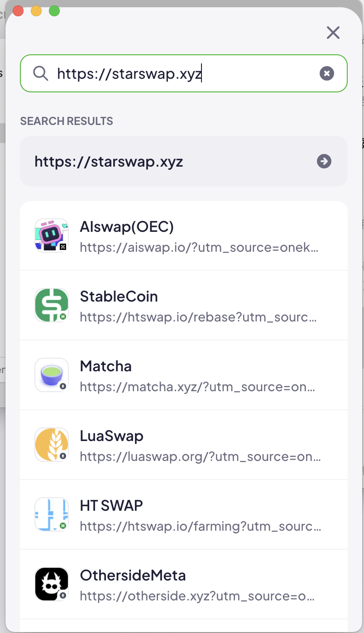Open the htswap.io/farming URL link
The image size is (364, 633).
(201, 527)
